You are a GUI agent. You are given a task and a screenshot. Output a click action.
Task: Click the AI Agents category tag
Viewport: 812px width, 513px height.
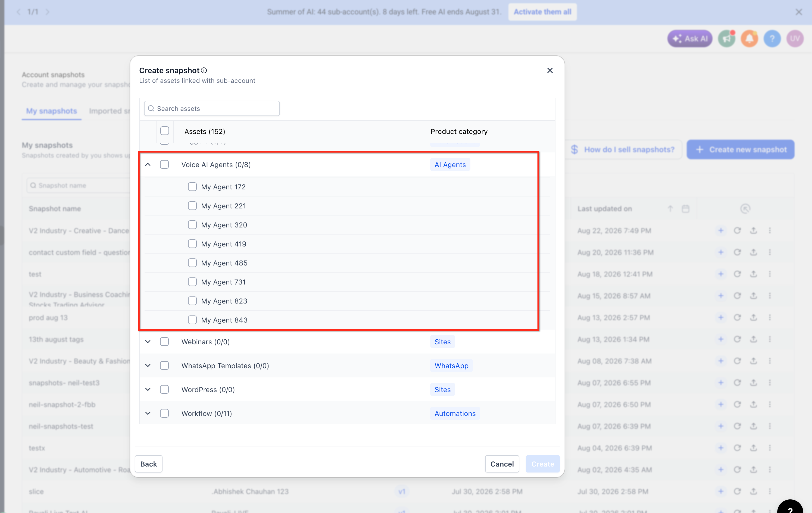coord(450,164)
